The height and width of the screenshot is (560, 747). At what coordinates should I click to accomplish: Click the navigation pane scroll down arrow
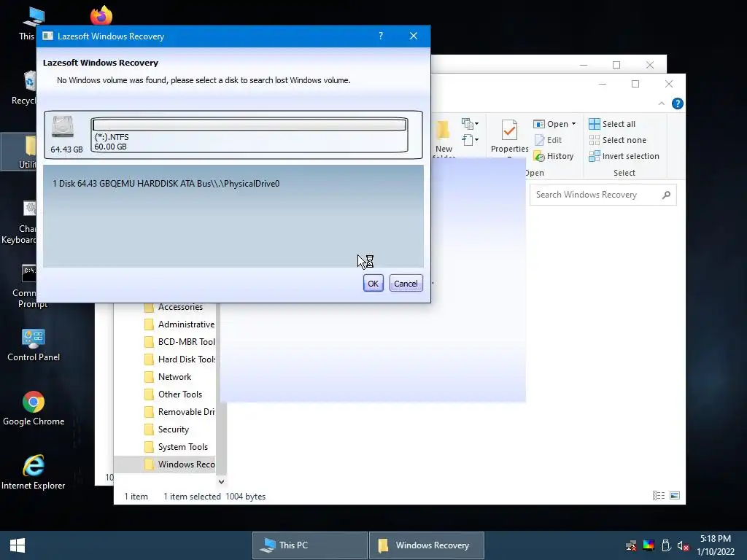point(221,481)
